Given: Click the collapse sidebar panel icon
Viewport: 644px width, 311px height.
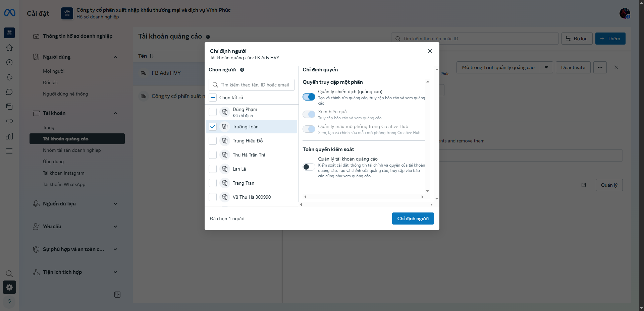Looking at the screenshot, I should click(x=117, y=295).
